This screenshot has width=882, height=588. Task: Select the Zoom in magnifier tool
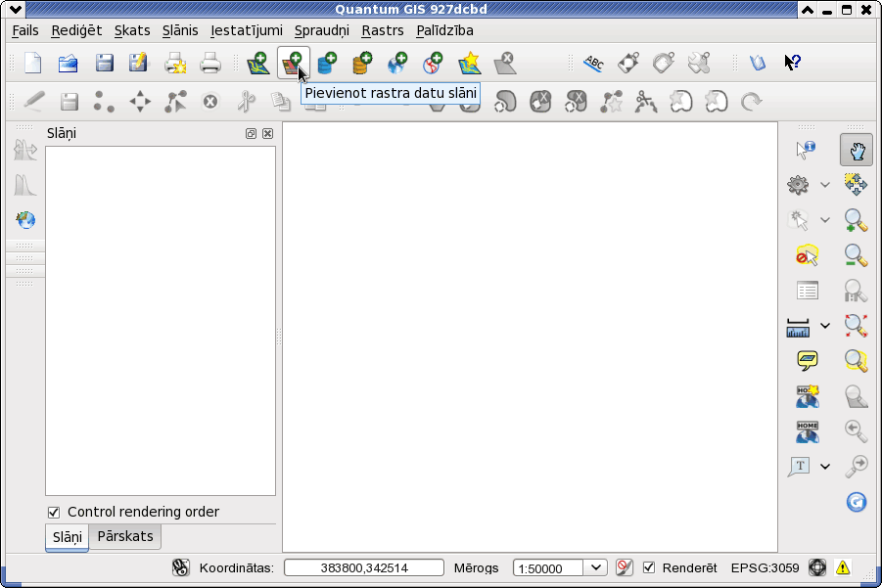[857, 220]
